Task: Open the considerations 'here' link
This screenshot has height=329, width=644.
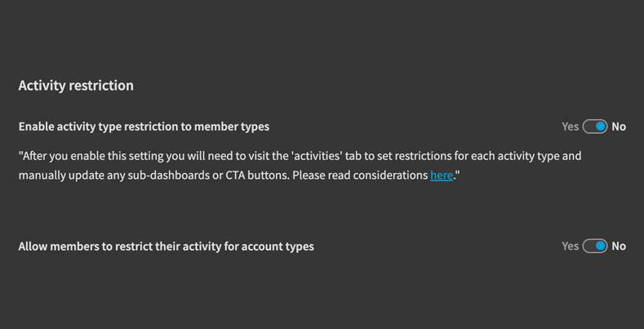Action: click(x=442, y=176)
